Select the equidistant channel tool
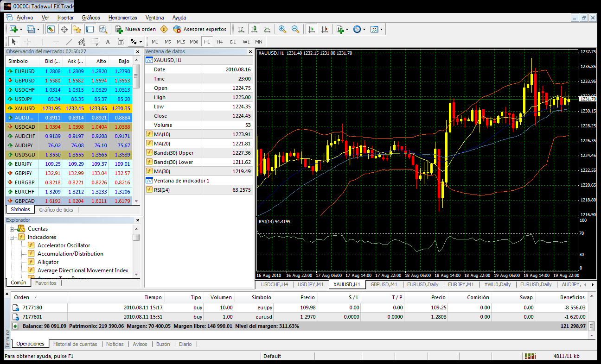601x364 pixels. (82, 42)
